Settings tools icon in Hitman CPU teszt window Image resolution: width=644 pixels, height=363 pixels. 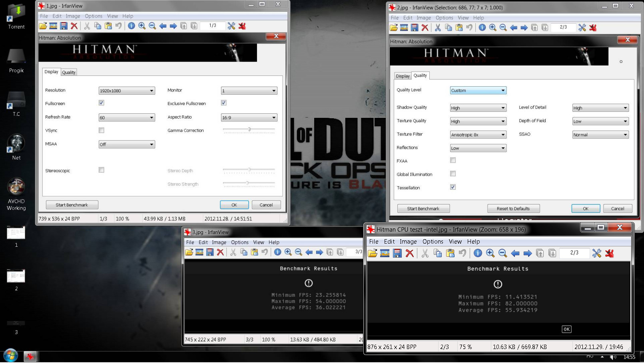point(597,253)
